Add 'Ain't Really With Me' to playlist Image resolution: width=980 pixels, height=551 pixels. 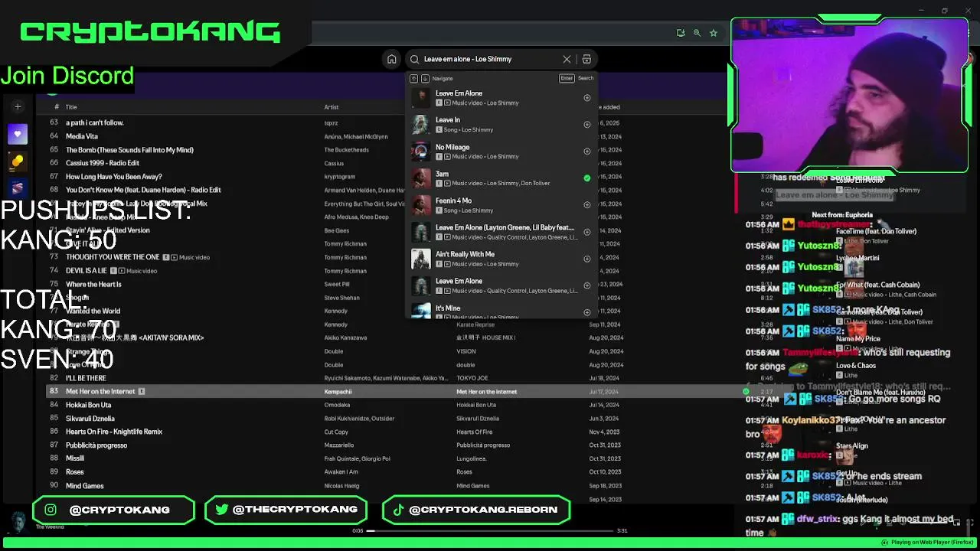(x=587, y=259)
